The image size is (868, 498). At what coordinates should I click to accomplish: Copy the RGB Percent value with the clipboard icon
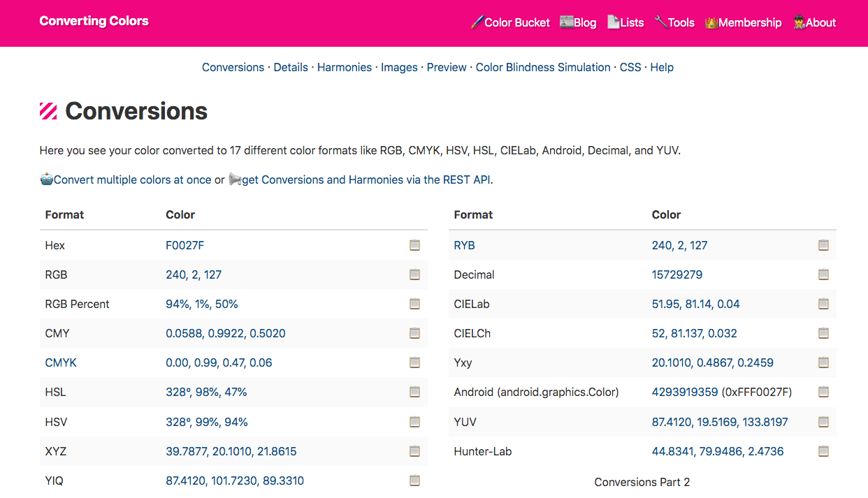[414, 304]
